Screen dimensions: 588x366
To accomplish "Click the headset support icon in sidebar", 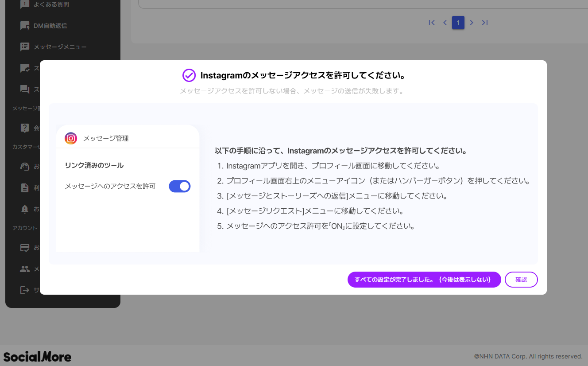I will [25, 167].
